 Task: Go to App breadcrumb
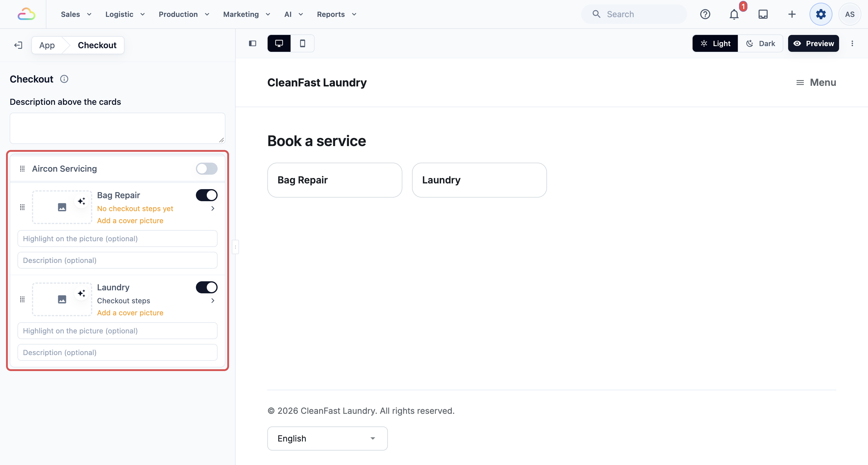(47, 45)
